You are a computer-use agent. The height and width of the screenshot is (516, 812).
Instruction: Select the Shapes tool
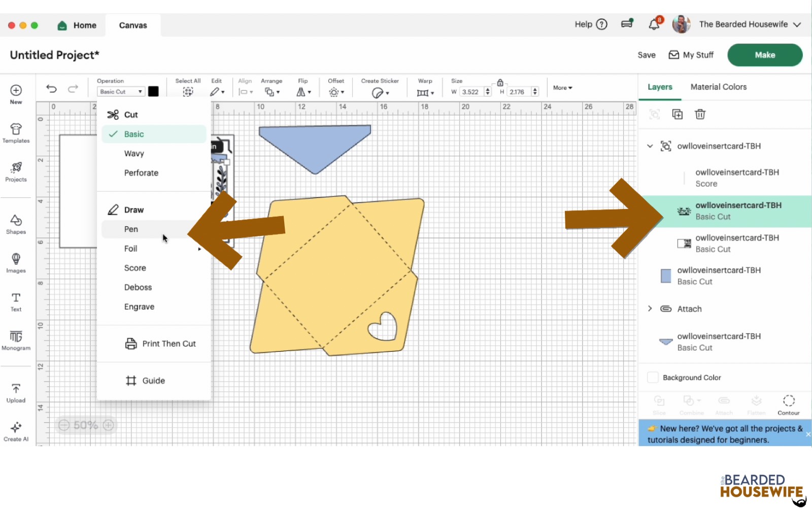(x=16, y=224)
